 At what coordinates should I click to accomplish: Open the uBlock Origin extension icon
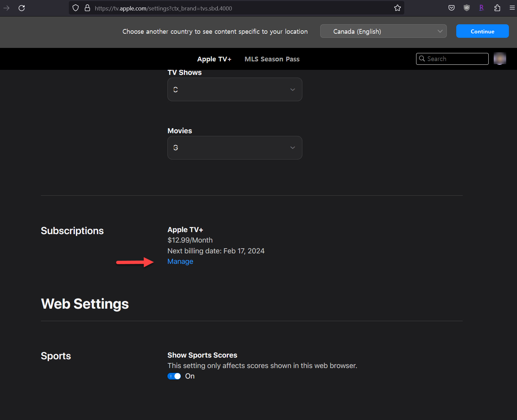click(x=466, y=8)
